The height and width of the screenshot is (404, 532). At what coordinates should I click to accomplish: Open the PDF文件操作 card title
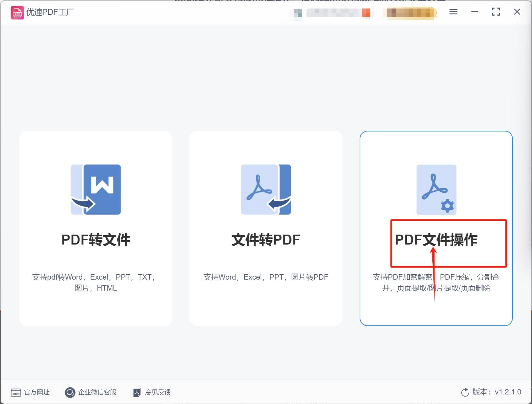click(436, 240)
